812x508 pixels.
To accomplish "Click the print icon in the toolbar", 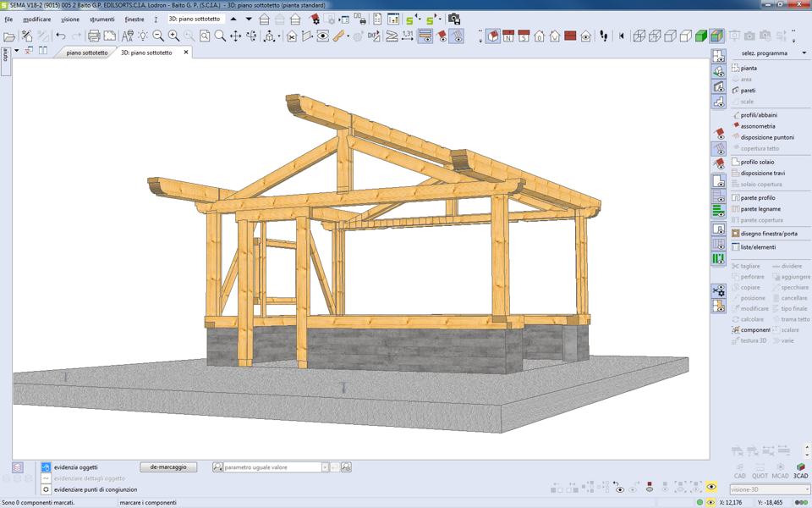I will point(94,36).
